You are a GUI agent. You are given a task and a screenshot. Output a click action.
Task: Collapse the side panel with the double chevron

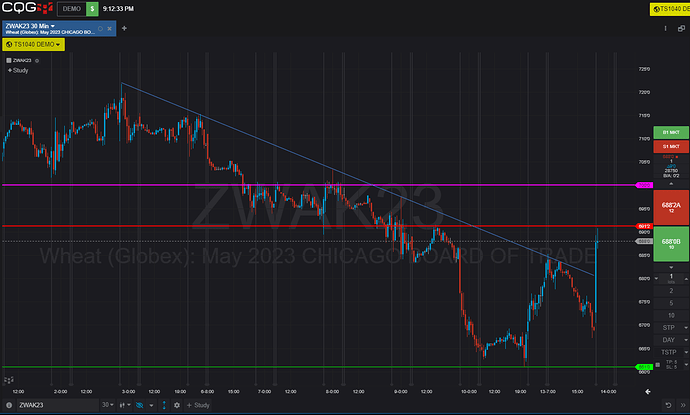(x=683, y=405)
